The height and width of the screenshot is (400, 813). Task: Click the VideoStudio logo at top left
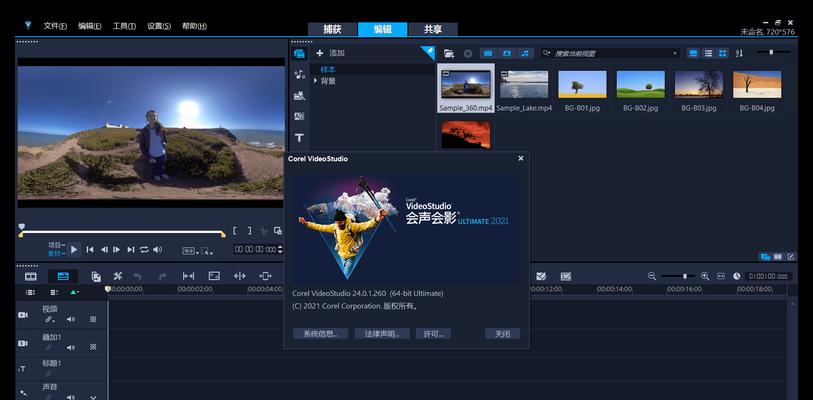pos(28,25)
